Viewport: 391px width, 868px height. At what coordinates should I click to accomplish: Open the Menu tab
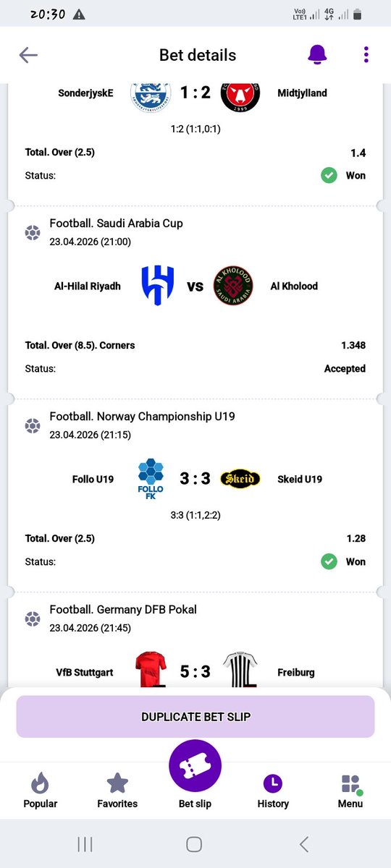(x=350, y=790)
